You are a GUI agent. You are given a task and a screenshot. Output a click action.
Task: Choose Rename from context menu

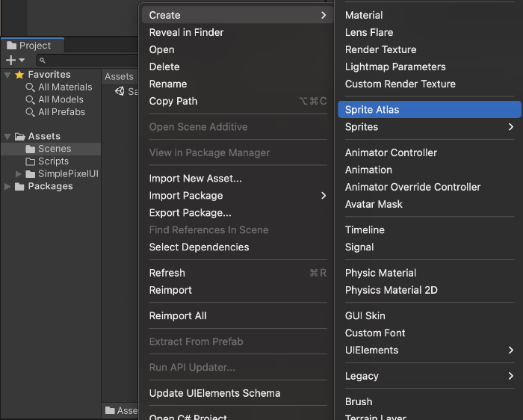point(237,84)
